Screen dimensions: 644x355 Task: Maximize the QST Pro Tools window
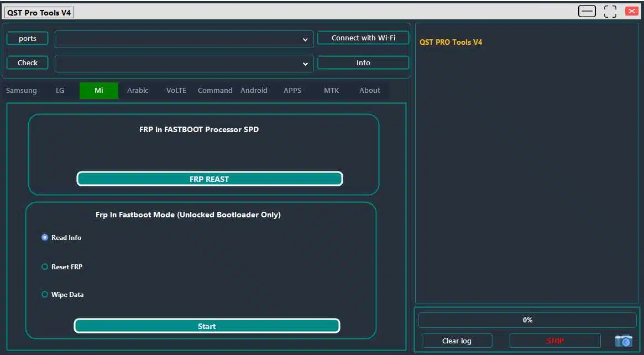(x=610, y=12)
